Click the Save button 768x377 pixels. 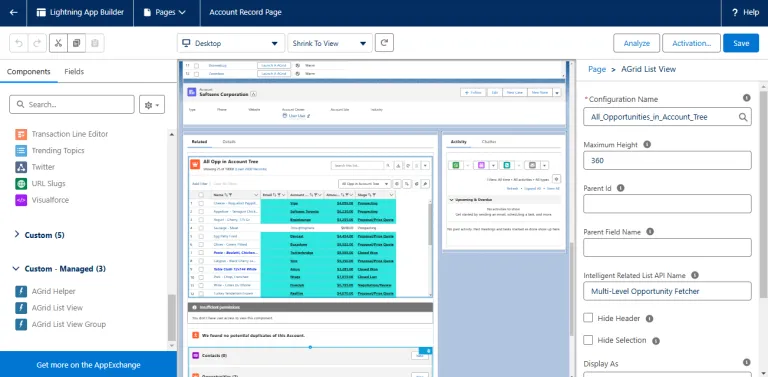tap(741, 43)
